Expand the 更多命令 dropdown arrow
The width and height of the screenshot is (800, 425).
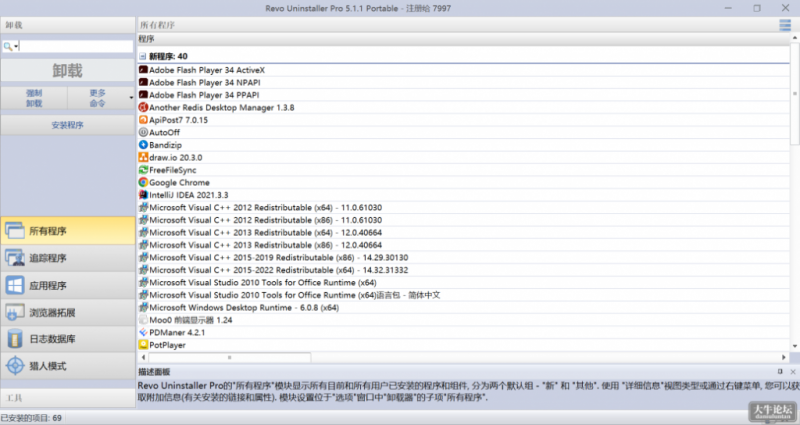tap(131, 97)
